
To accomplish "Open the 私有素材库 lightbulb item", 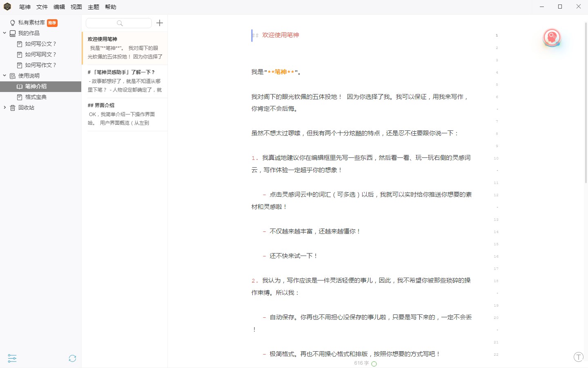I will (x=31, y=23).
